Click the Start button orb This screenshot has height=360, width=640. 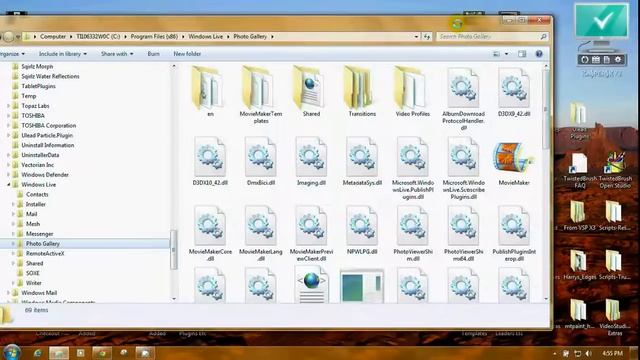pyautogui.click(x=11, y=352)
